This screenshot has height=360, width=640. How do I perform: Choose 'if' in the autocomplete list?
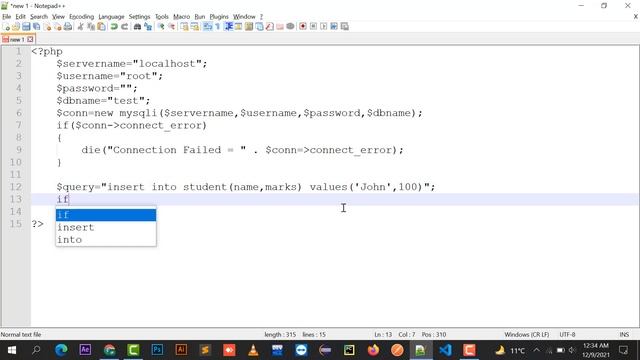coord(106,215)
